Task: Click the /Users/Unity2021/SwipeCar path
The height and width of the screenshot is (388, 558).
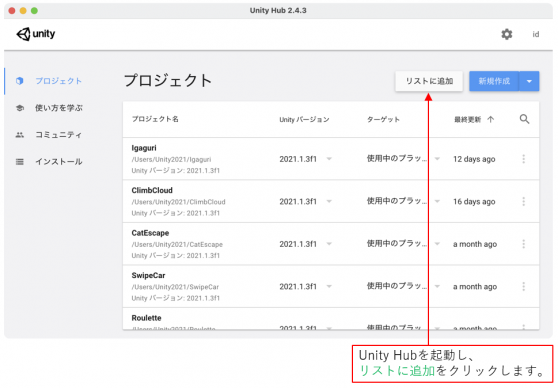Action: (175, 287)
